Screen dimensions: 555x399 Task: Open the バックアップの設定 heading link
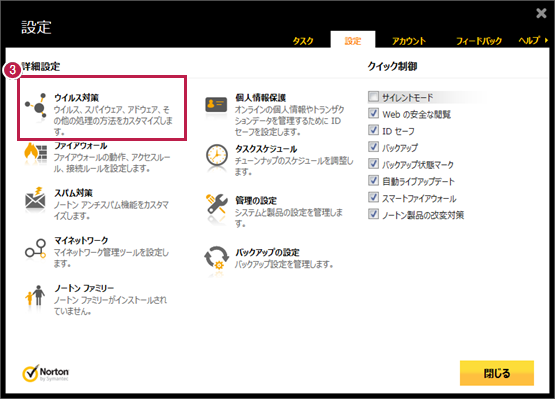(x=267, y=252)
